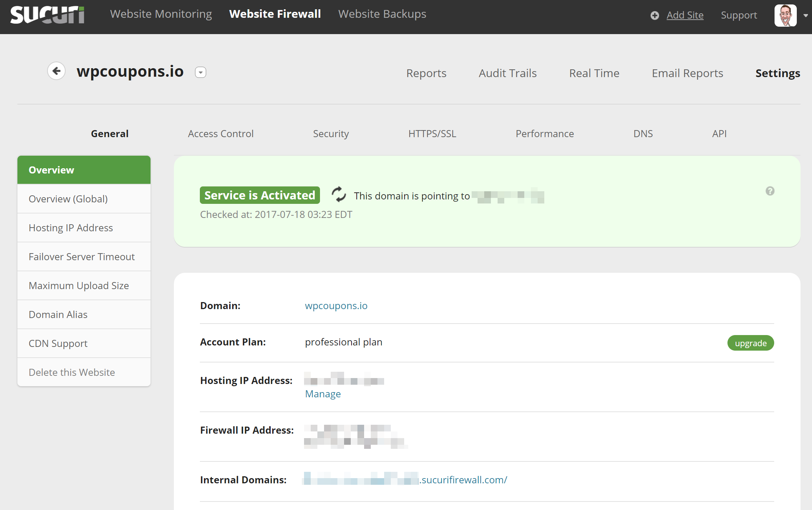This screenshot has height=510, width=812.
Task: Click the Delete this Website sidebar item
Action: click(71, 371)
